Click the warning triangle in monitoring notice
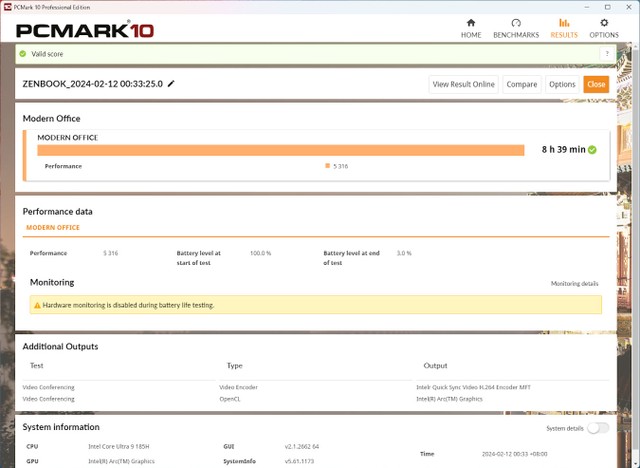The image size is (640, 468). (37, 305)
